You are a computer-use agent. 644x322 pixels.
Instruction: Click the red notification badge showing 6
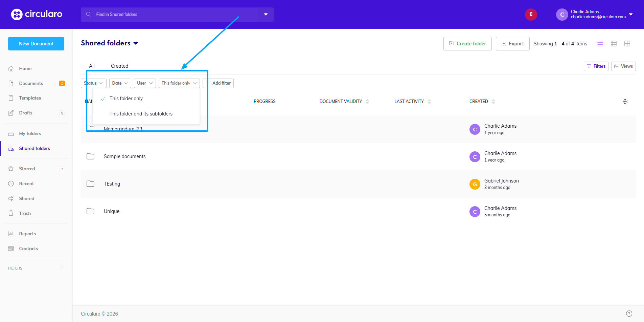(x=531, y=14)
